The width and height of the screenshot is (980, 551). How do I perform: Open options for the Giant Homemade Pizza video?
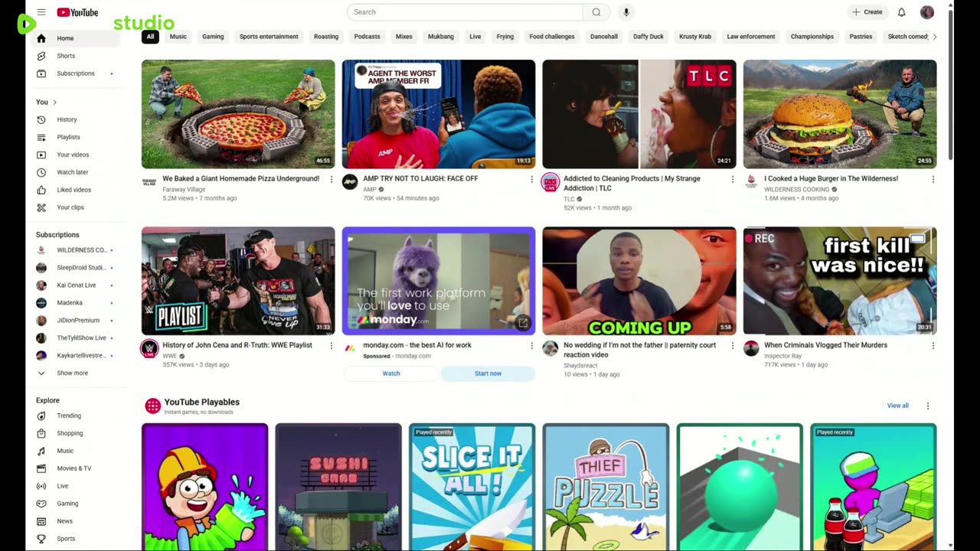(331, 179)
